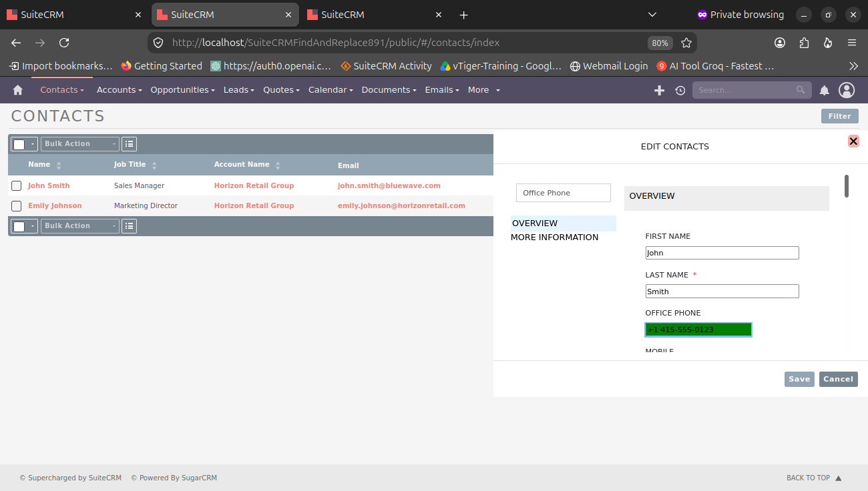Click edit panel vertical scrollbar
868x491 pixels.
coord(847,186)
